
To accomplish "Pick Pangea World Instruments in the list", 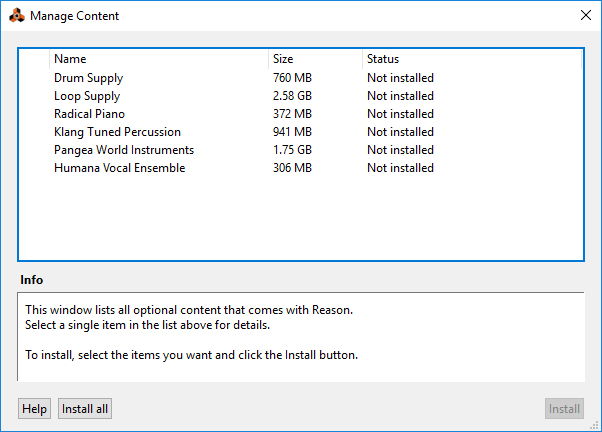I will (124, 150).
